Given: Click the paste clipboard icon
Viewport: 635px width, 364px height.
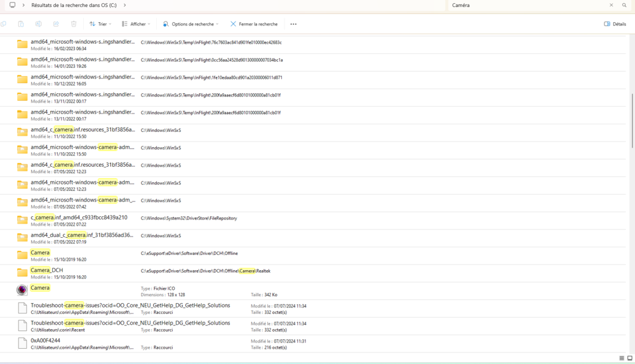Looking at the screenshot, I should pyautogui.click(x=21, y=24).
